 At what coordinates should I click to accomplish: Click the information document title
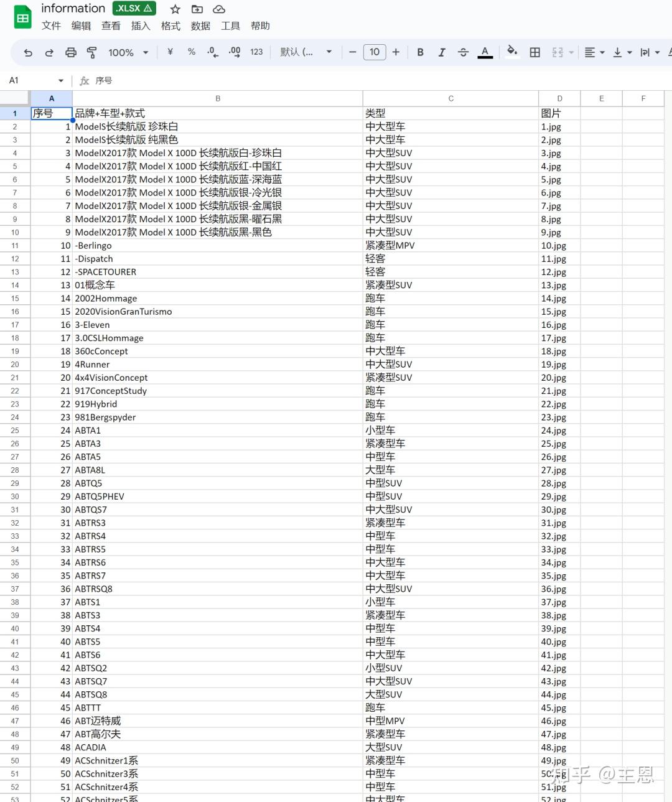[x=73, y=9]
